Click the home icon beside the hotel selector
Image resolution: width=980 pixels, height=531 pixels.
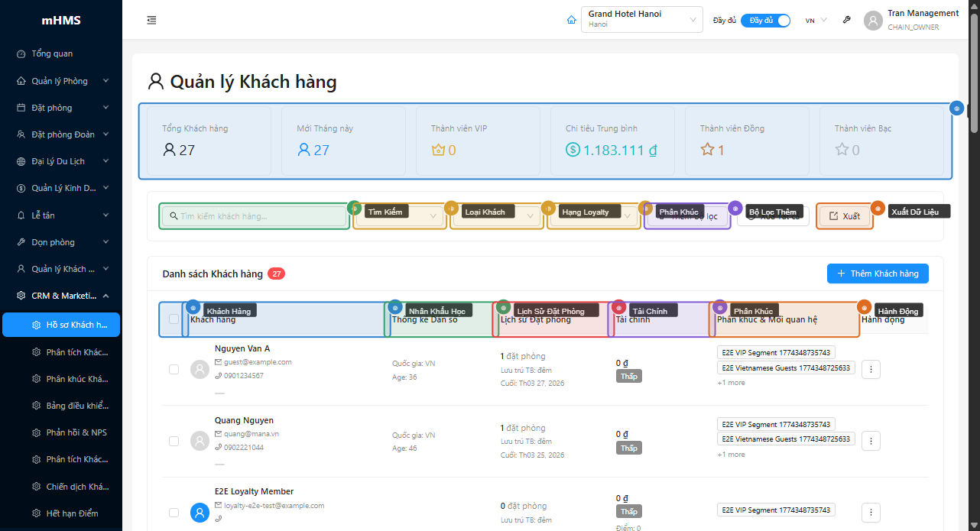tap(571, 20)
